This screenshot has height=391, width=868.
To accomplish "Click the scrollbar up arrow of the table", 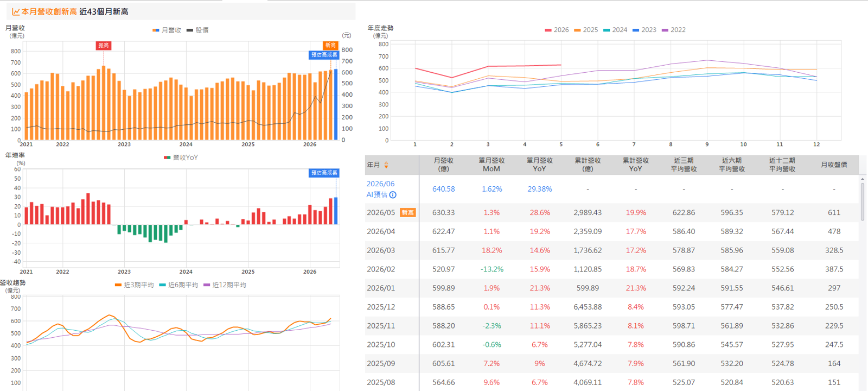I will (863, 179).
